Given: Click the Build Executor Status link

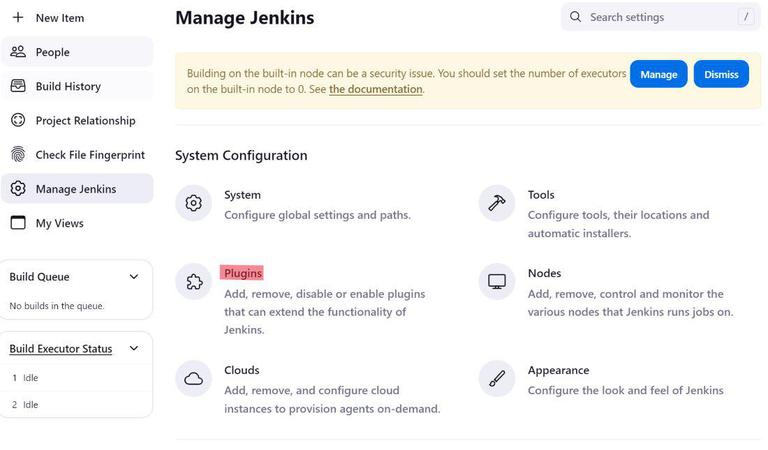Looking at the screenshot, I should pos(61,349).
